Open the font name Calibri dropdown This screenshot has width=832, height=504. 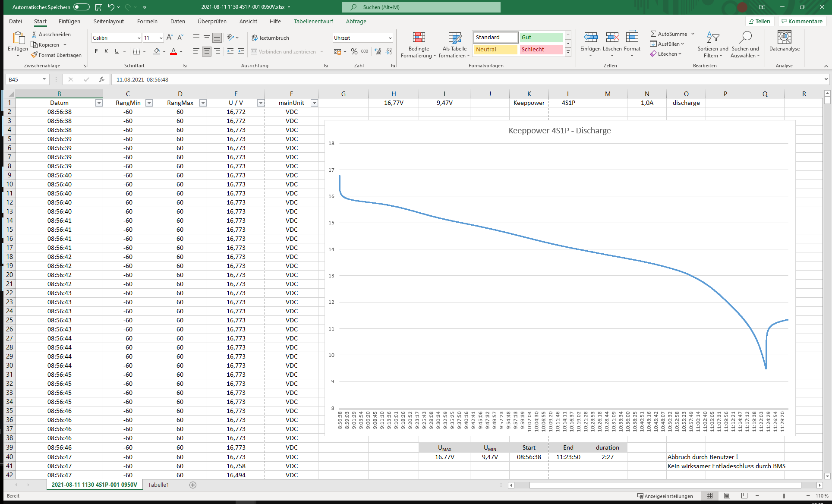[139, 38]
